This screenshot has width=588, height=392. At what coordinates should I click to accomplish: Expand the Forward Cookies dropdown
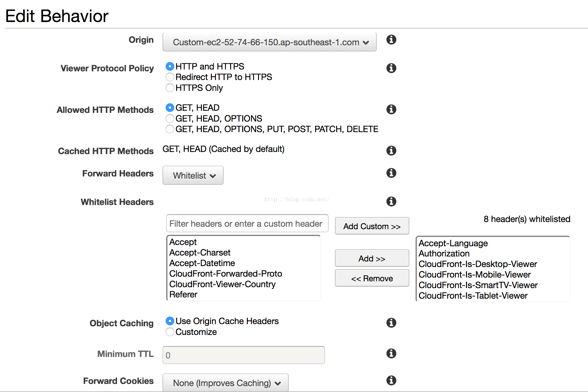click(225, 383)
